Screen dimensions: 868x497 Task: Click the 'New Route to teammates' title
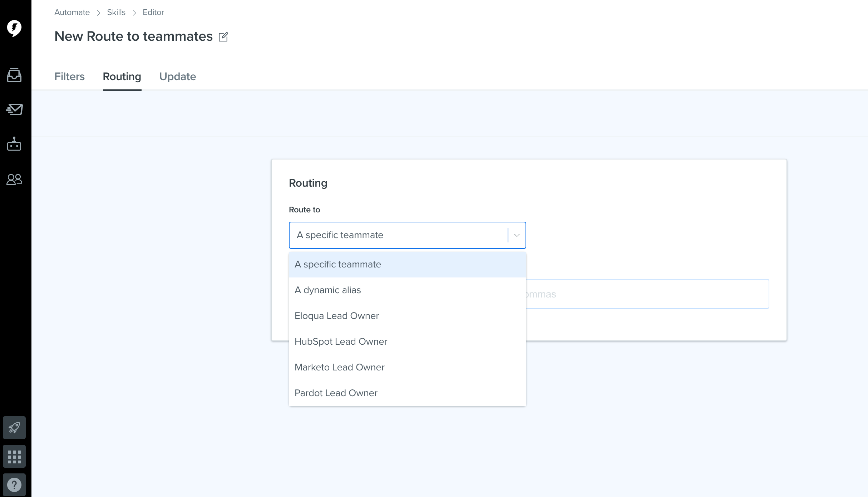click(x=133, y=36)
